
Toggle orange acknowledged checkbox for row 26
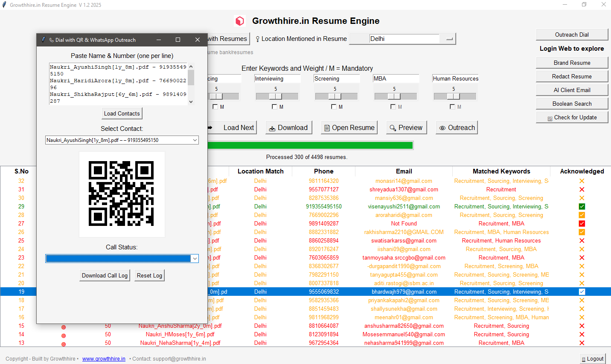[582, 232]
